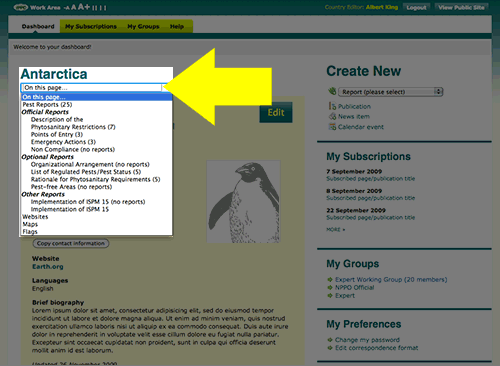Image resolution: width=500 pixels, height=366 pixels.
Task: Open Expert Working Group (20 members) link
Action: (391, 279)
